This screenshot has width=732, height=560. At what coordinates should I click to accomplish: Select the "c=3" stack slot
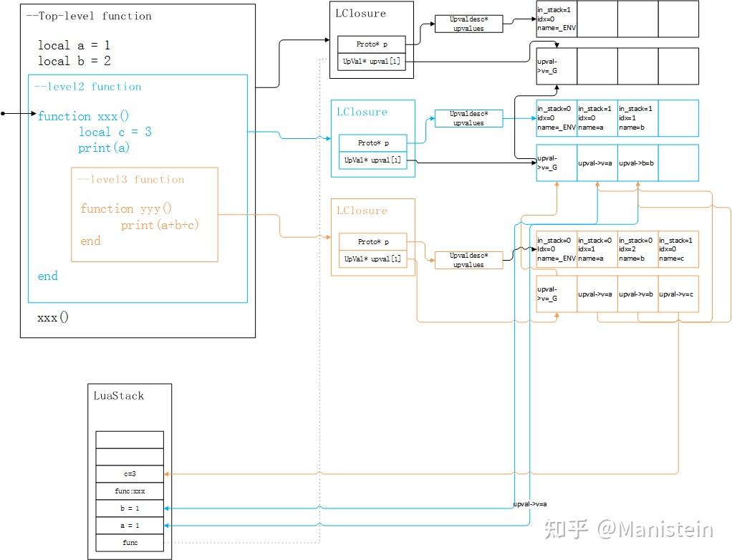130,473
